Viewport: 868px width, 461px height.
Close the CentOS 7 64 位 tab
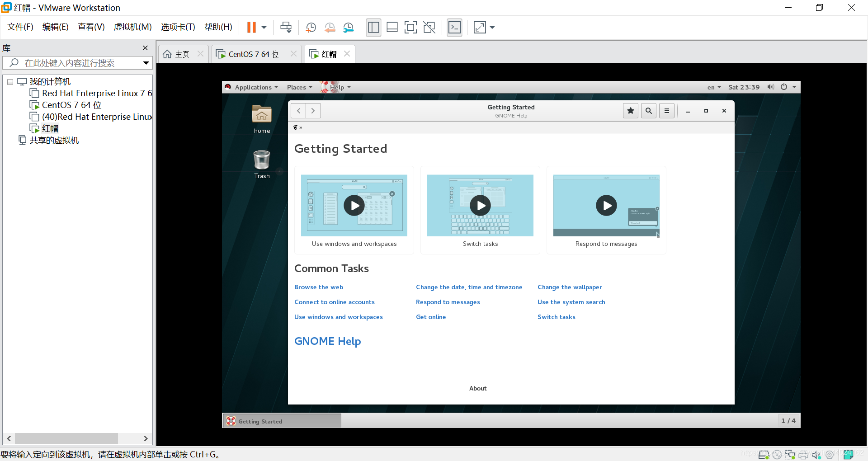(x=293, y=54)
